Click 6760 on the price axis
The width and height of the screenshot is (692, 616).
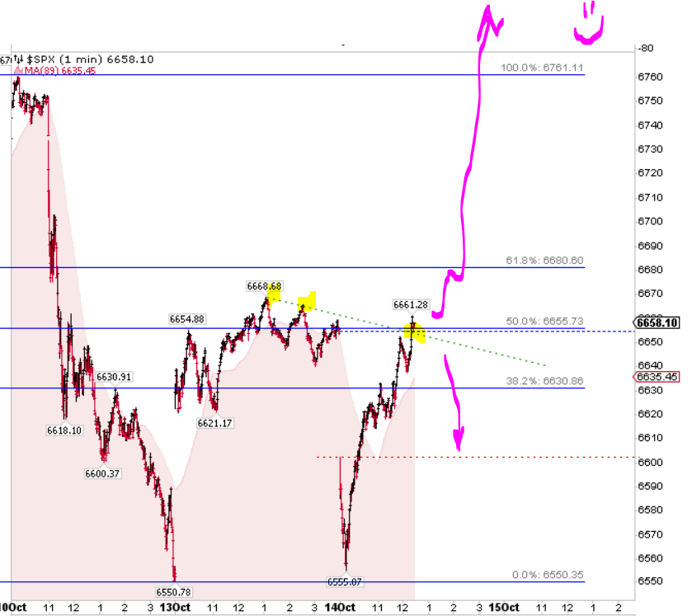pyautogui.click(x=650, y=77)
